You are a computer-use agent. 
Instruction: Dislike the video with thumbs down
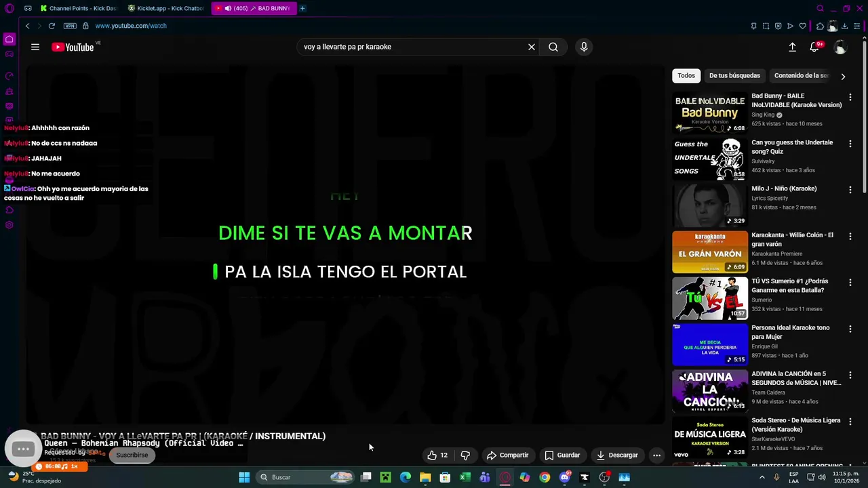465,455
